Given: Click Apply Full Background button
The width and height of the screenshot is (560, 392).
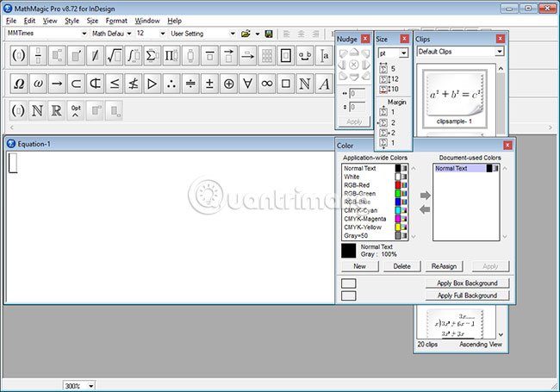Looking at the screenshot, I should [467, 296].
